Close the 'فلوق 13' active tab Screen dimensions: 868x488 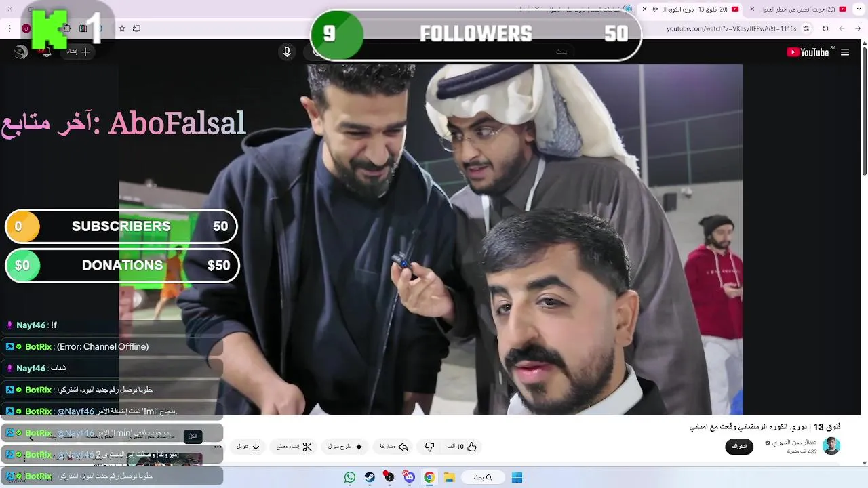(x=645, y=9)
